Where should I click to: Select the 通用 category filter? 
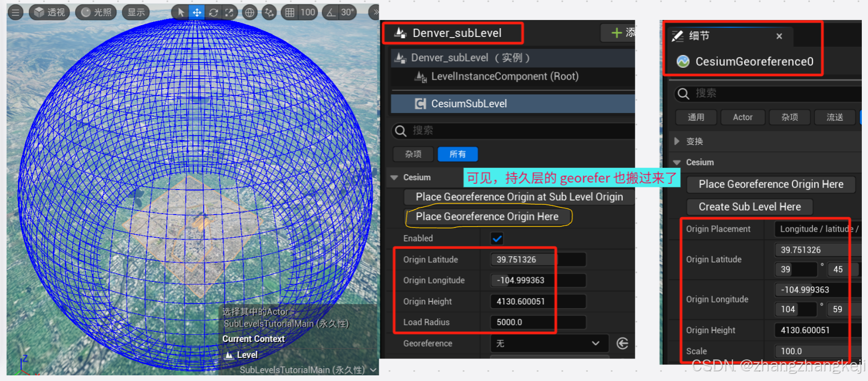tap(696, 117)
